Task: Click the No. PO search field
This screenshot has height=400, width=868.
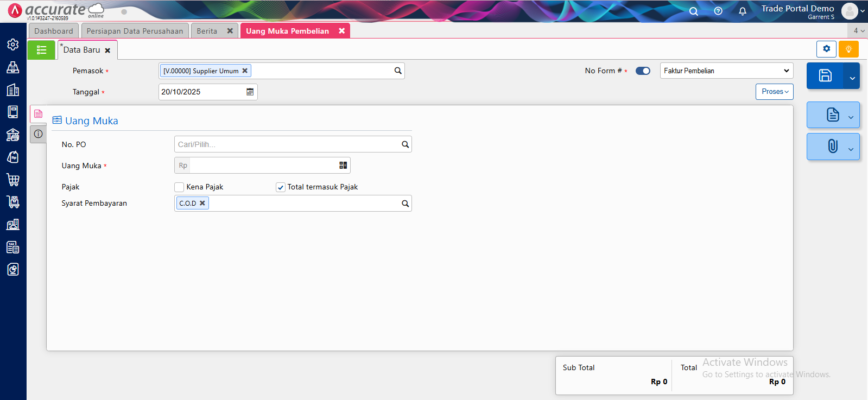Action: pos(288,144)
